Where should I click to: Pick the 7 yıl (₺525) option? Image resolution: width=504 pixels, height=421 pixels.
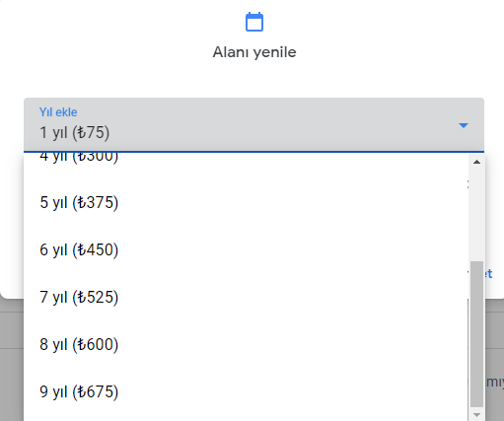pos(246,297)
